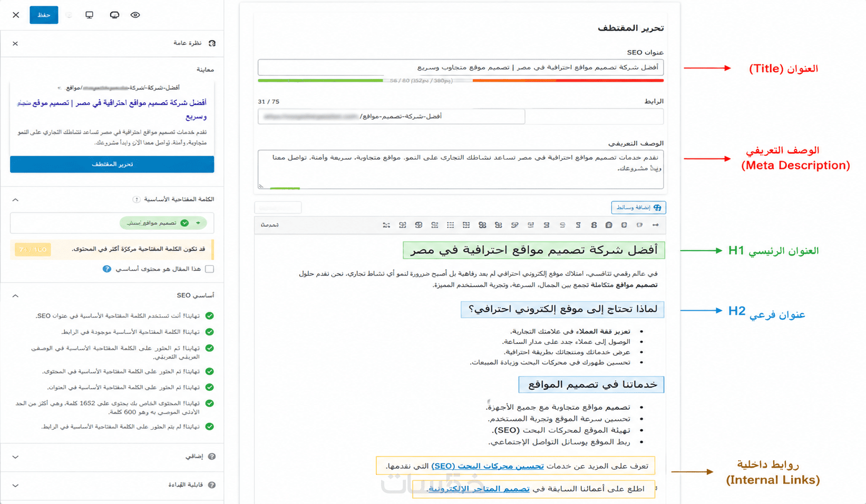This screenshot has height=504, width=866.
Task: Open the تحسين محركات البحث (SEO) link
Action: [x=488, y=466]
